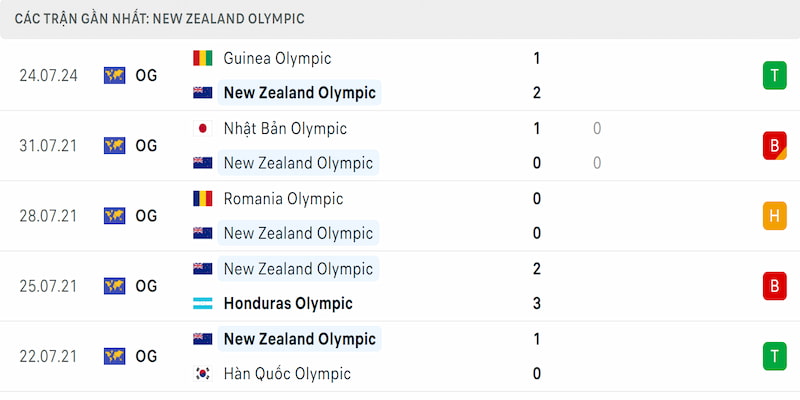Screen dimensions: 800x400
Task: Click the South Korea flag icon
Action: pyautogui.click(x=203, y=374)
